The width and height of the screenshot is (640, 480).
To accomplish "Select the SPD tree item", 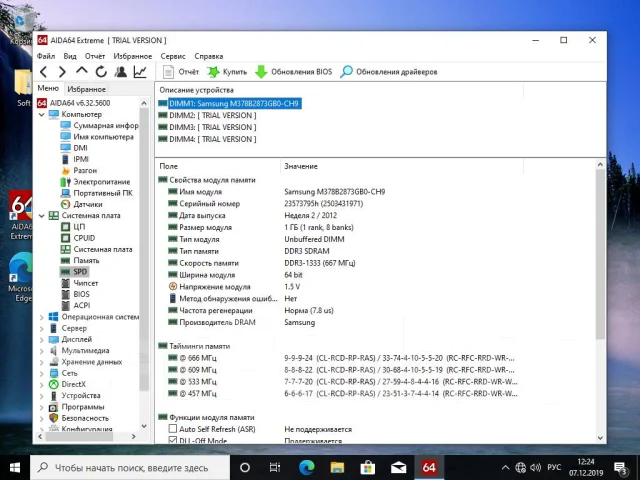I will coord(74,272).
